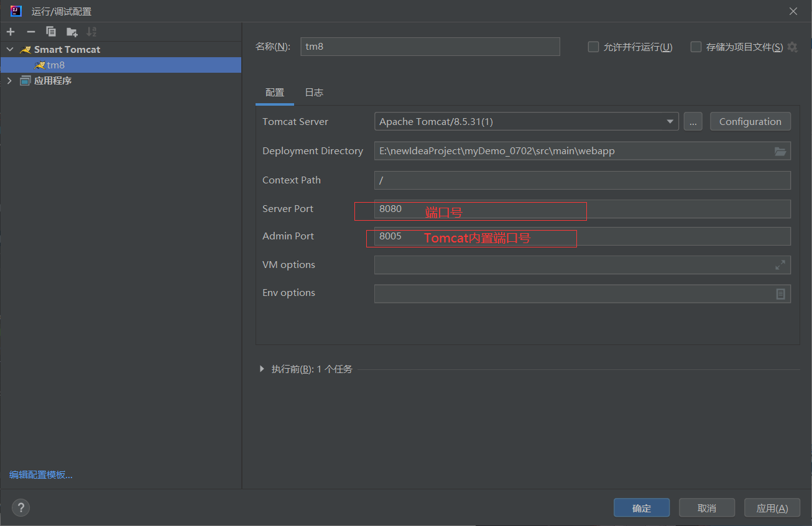Click the 应用程序 application type icon
The height and width of the screenshot is (526, 812).
(x=25, y=81)
